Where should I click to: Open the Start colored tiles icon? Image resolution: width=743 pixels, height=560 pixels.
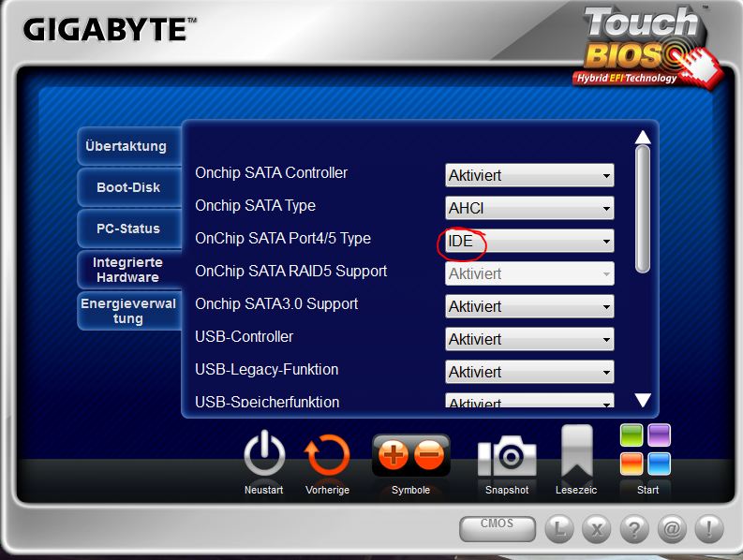(x=646, y=449)
